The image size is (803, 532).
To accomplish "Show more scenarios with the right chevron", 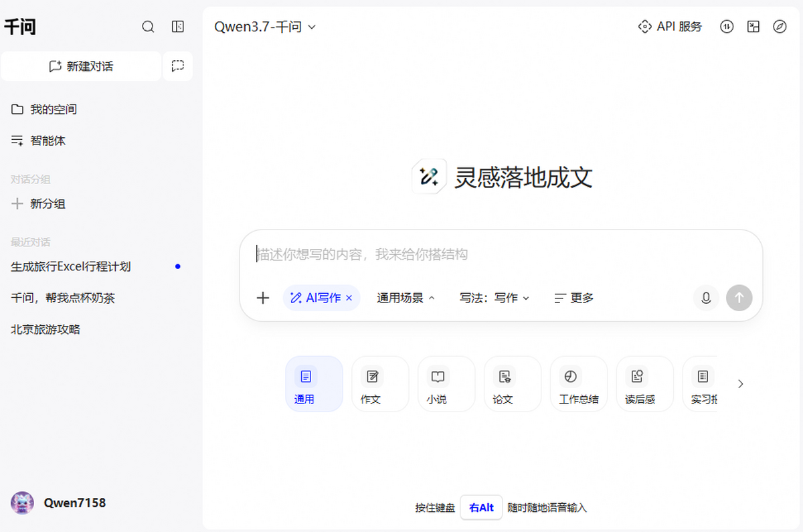I will coord(740,383).
